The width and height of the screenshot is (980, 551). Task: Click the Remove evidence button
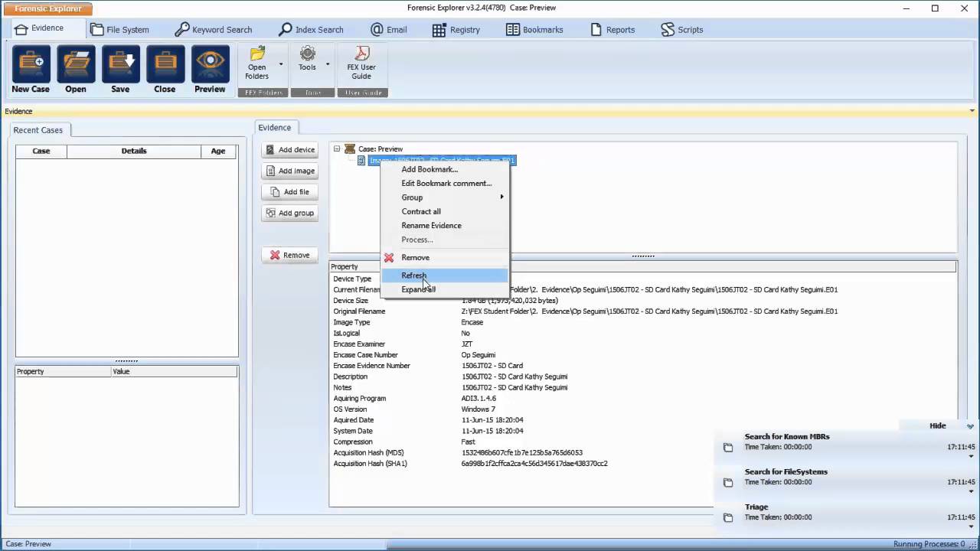pyautogui.click(x=289, y=256)
